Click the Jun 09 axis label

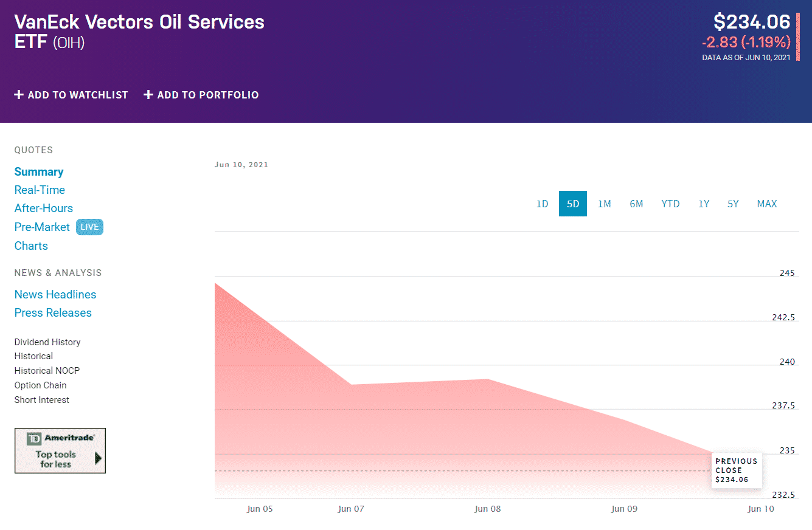(625, 509)
